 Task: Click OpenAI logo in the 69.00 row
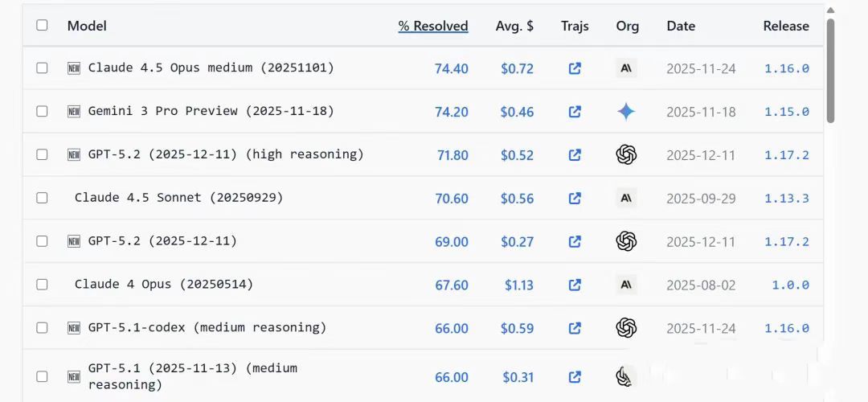pos(626,241)
